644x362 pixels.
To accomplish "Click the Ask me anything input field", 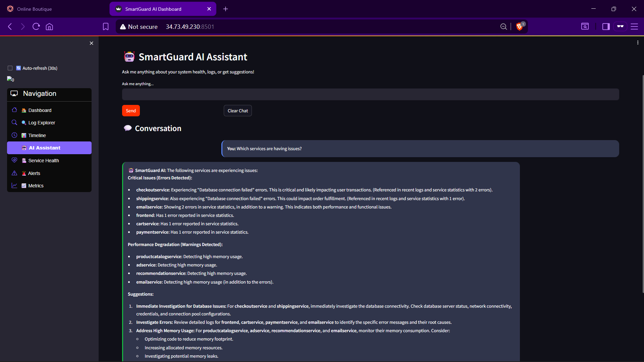I will [370, 95].
